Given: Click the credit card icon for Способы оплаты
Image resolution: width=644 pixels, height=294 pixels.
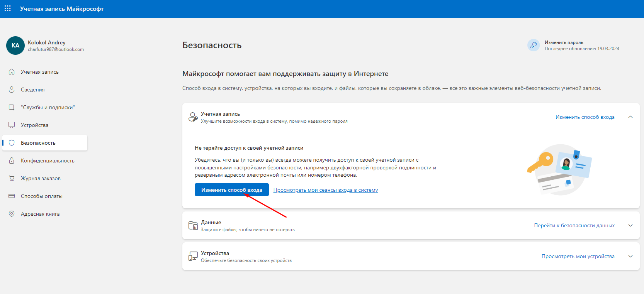Looking at the screenshot, I should pos(12,196).
